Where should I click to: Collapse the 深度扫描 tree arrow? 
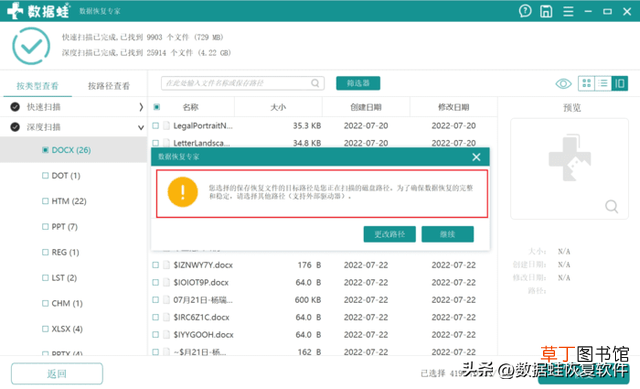pyautogui.click(x=141, y=127)
